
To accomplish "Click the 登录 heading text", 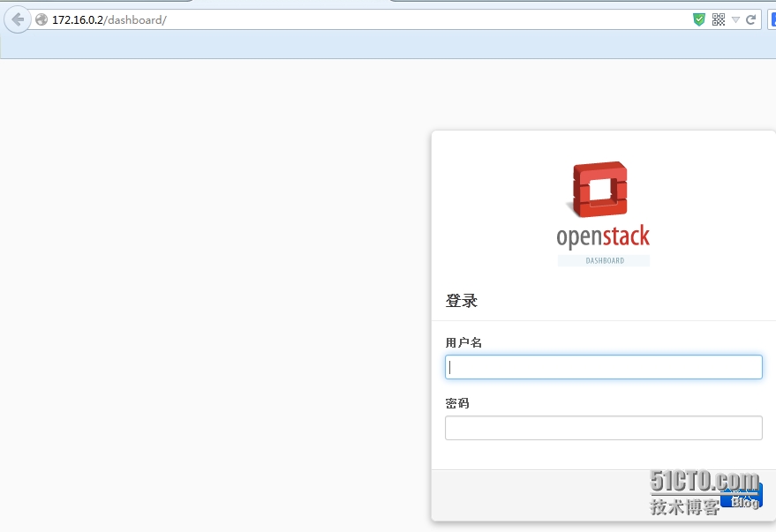I will (461, 301).
